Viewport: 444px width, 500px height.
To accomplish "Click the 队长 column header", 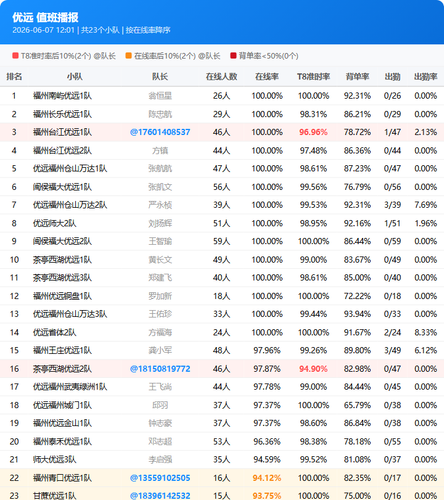I will [160, 77].
